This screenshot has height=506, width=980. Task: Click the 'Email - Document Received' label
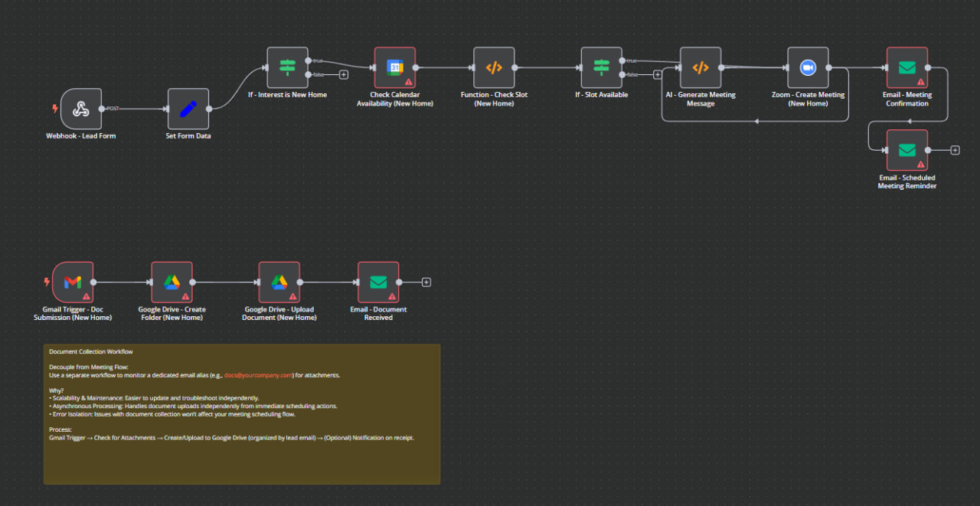[x=379, y=313]
